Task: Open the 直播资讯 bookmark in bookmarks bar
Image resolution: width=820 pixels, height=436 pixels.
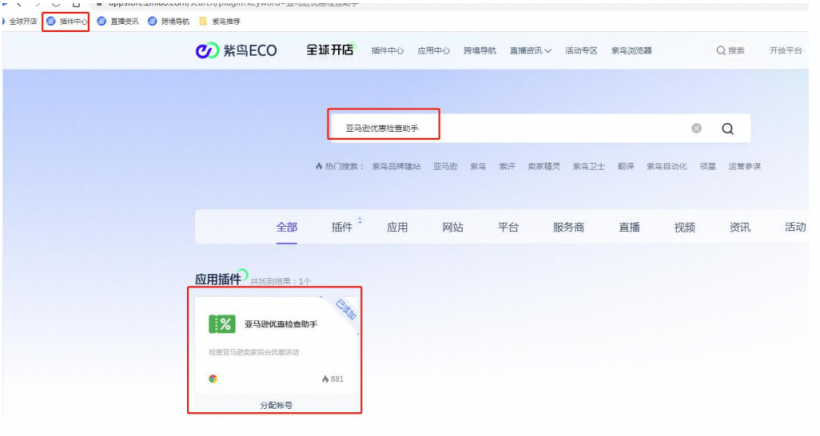Action: pyautogui.click(x=118, y=21)
